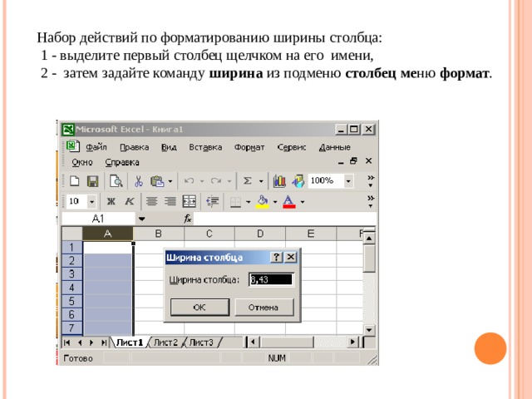Open the Name Box dropdown arrow
The height and width of the screenshot is (399, 532).
click(142, 219)
